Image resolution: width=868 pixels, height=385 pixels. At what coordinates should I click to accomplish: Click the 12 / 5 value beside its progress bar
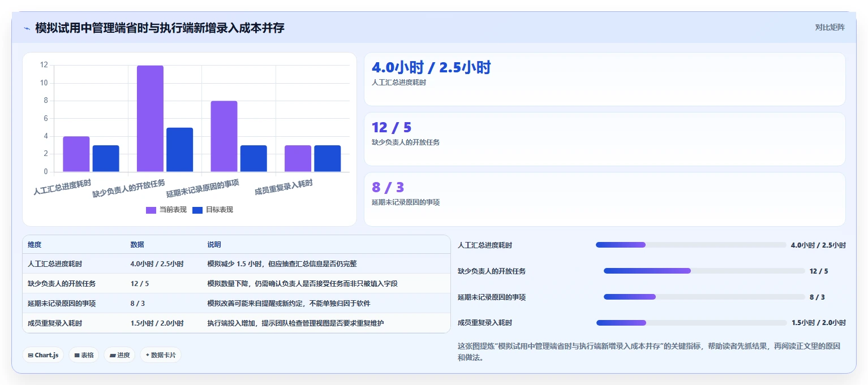[x=819, y=271]
